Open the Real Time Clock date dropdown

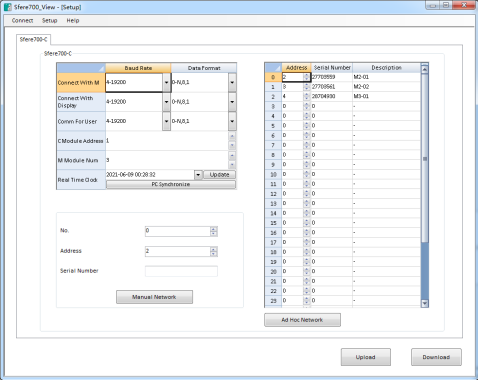(x=198, y=174)
